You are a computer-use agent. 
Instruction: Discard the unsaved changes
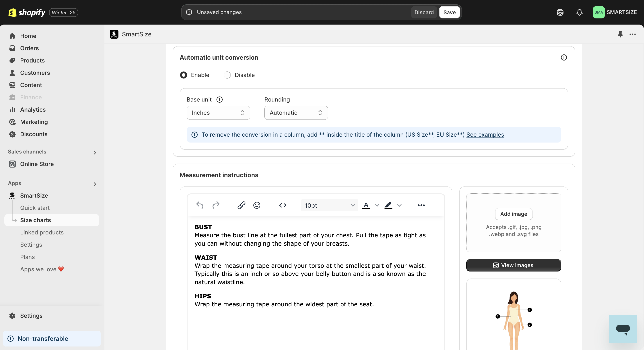pyautogui.click(x=424, y=12)
